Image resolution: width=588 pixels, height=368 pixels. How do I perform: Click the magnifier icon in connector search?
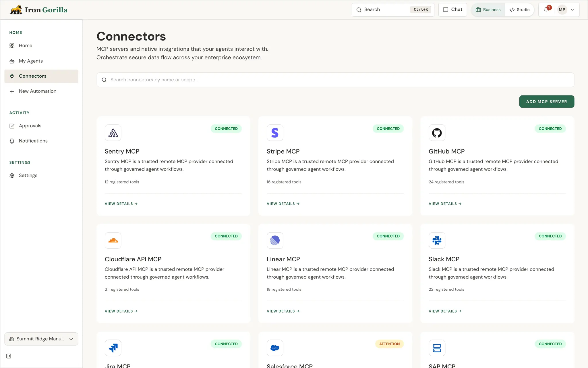click(104, 80)
